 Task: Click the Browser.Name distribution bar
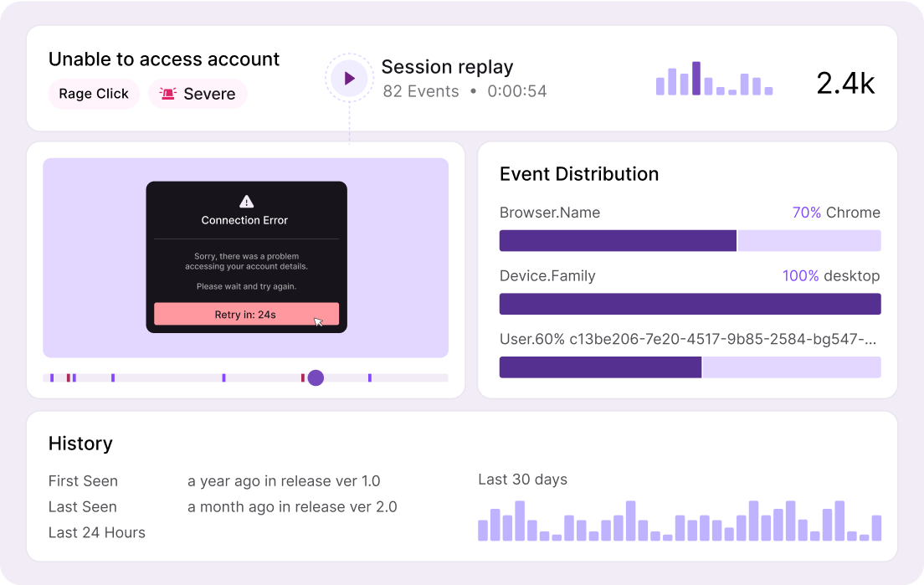click(690, 241)
